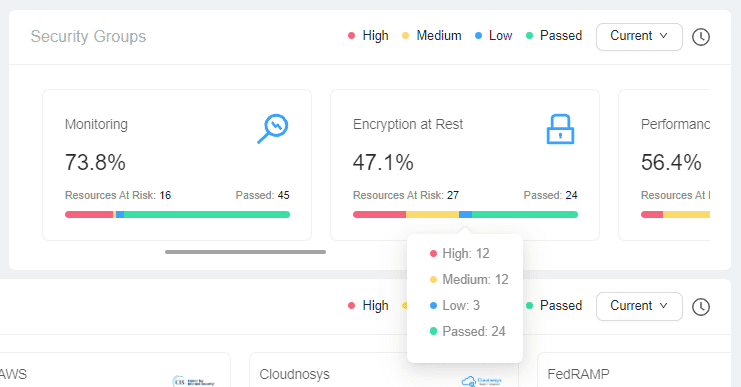Viewport: 741px width, 387px height.
Task: Click the horizontal scrollbar under the cards
Action: coord(245,252)
